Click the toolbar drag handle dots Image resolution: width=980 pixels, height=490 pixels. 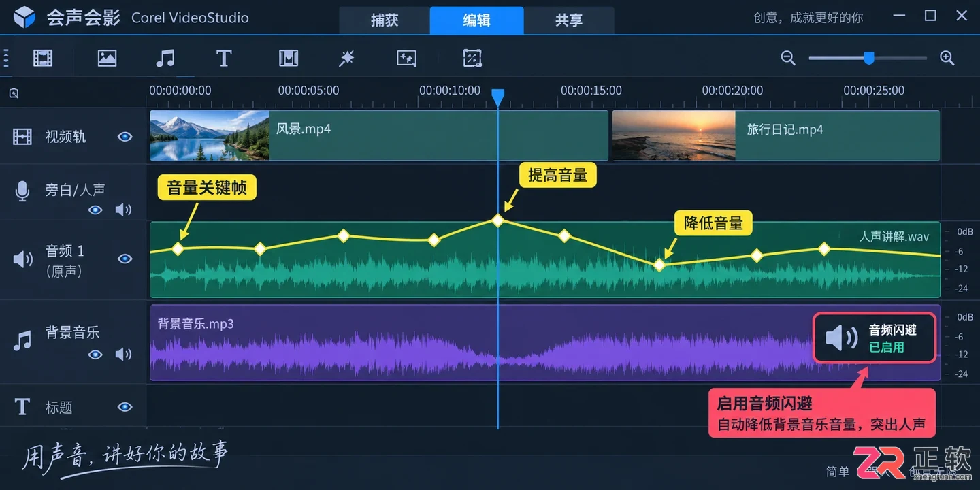6,58
